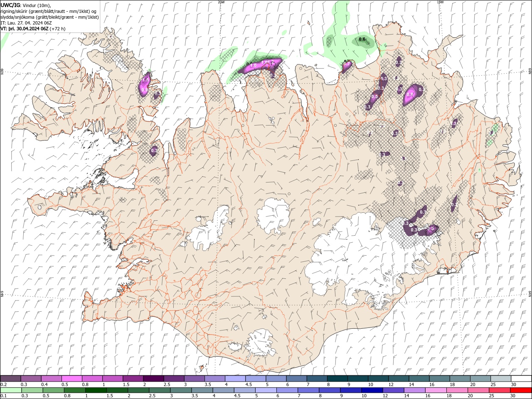This screenshot has width=532, height=399.
Task: Click the upper legend swatch between 0.2 and 0.3
Action: click(x=11, y=379)
